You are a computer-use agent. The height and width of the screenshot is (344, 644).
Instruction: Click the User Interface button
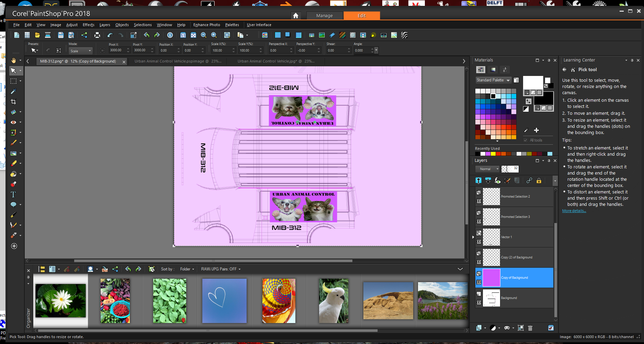[259, 25]
